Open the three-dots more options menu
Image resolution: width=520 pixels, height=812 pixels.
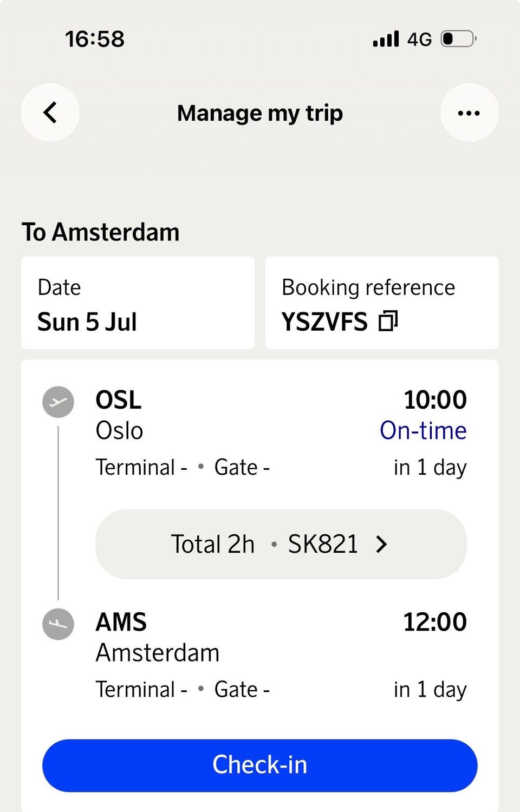pyautogui.click(x=469, y=113)
